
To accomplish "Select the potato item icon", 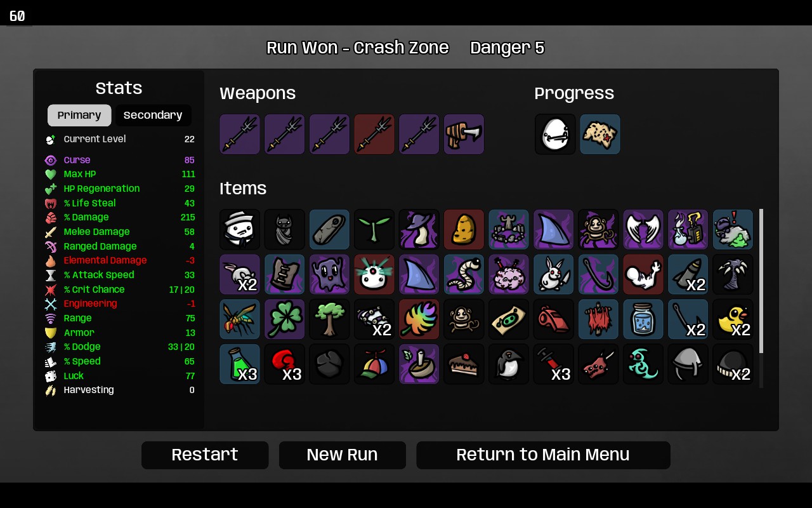I will point(464,229).
